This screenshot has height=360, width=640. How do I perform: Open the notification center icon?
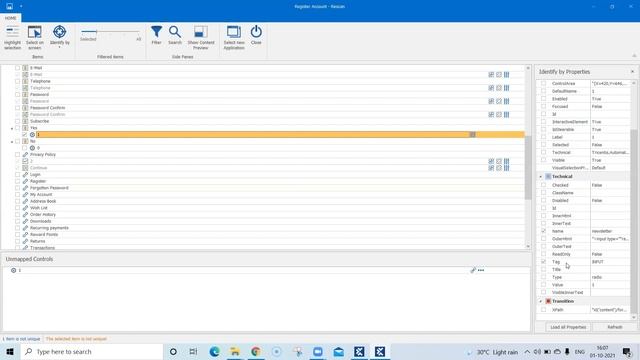point(627,351)
